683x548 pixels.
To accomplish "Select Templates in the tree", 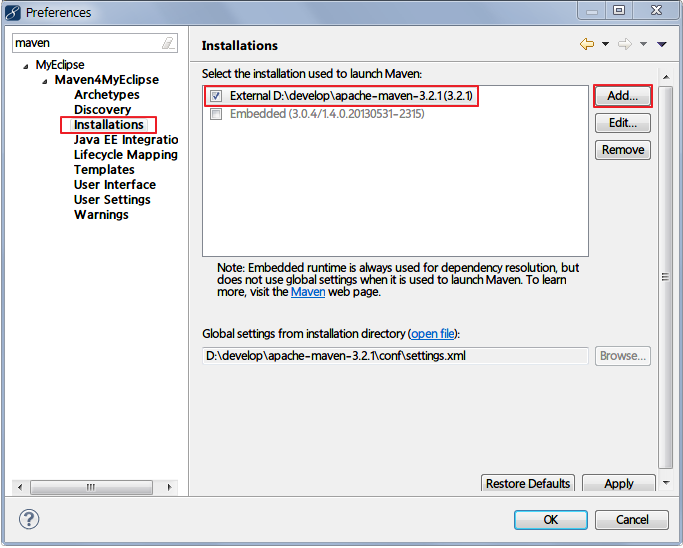I will tap(104, 169).
